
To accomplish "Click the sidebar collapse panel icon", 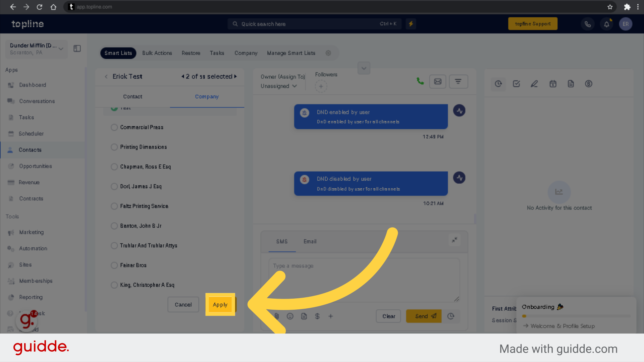I will click(x=77, y=49).
